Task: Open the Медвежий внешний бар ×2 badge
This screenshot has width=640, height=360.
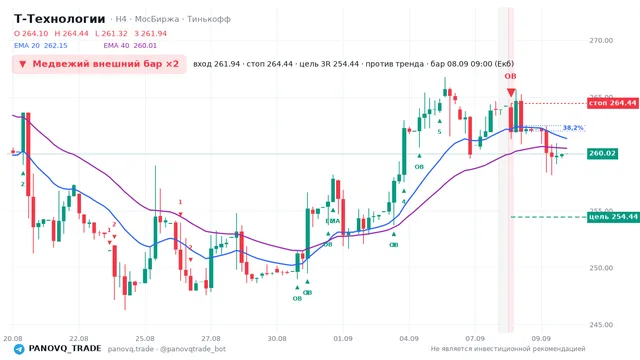Action: pyautogui.click(x=99, y=64)
